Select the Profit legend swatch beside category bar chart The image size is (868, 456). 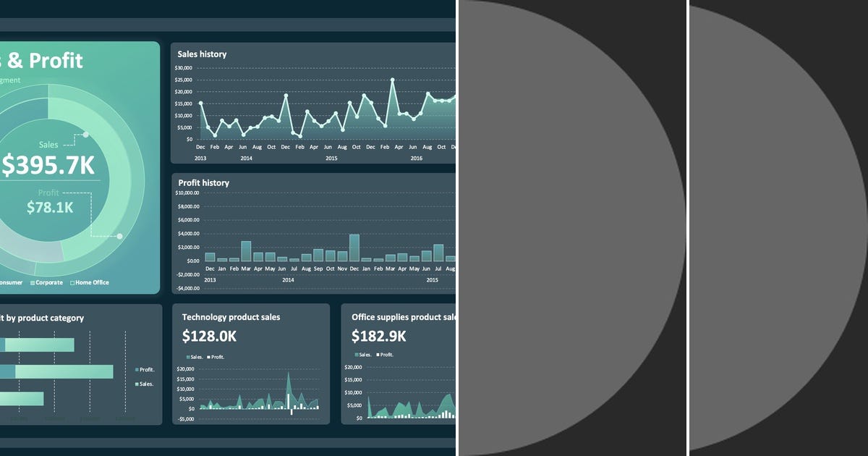[136, 369]
